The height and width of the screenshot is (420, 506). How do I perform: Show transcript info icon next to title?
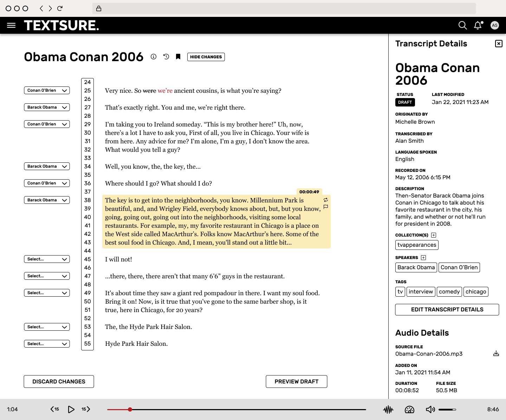pyautogui.click(x=154, y=57)
